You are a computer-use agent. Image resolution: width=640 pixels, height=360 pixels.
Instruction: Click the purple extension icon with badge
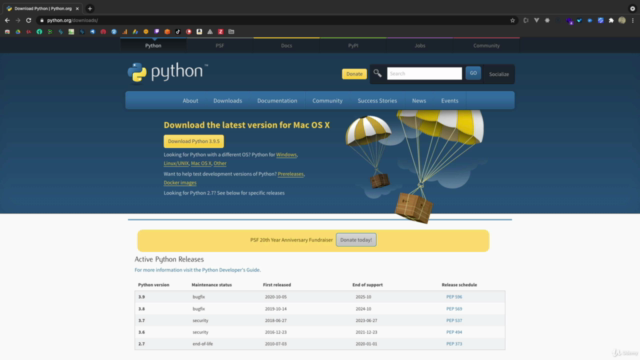click(x=569, y=21)
